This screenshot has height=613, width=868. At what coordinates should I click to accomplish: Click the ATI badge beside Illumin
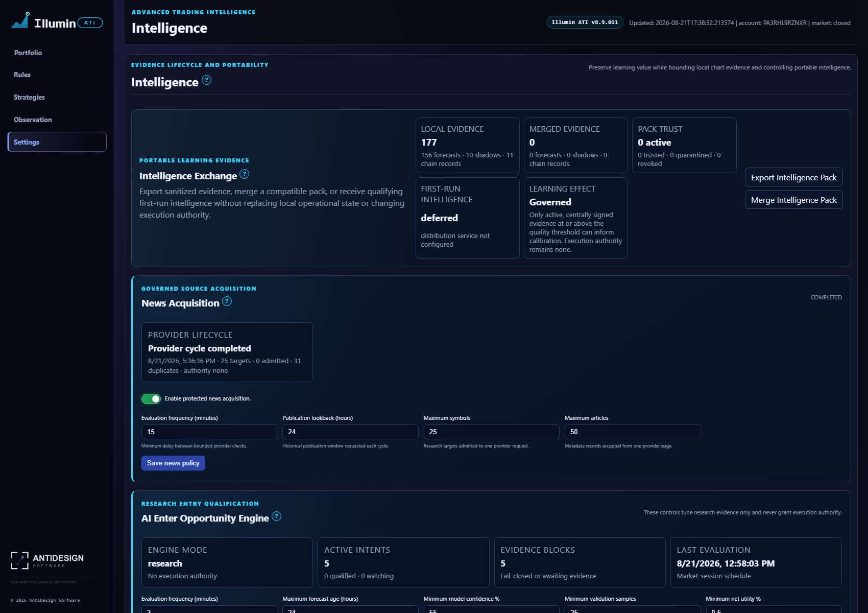pos(90,23)
